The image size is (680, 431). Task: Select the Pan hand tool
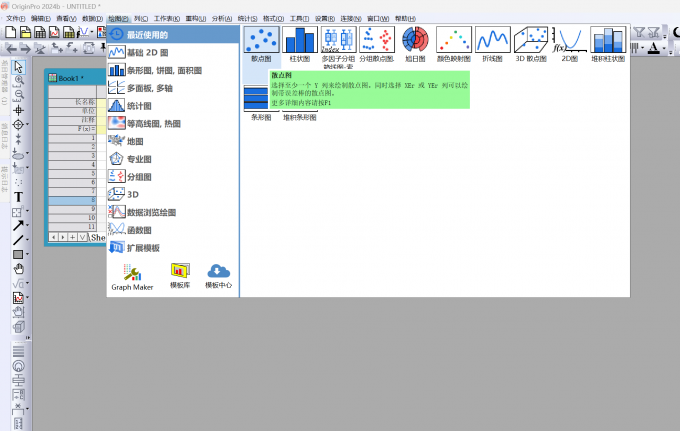[x=18, y=269]
